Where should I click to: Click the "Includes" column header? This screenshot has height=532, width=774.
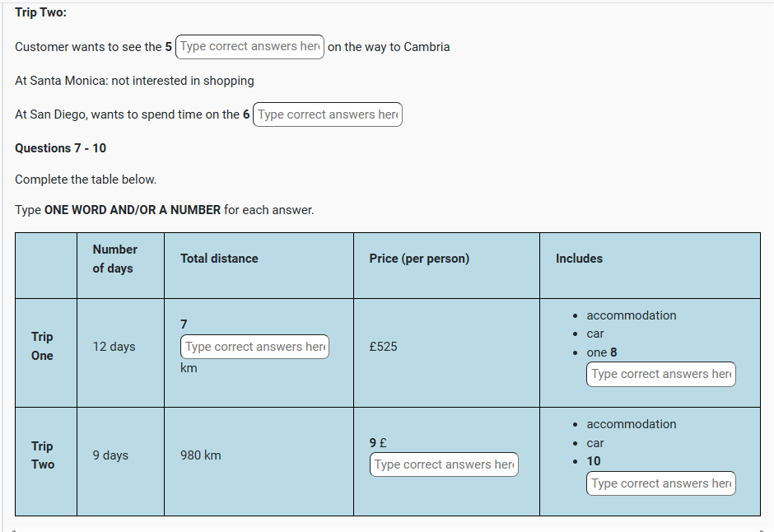[579, 259]
